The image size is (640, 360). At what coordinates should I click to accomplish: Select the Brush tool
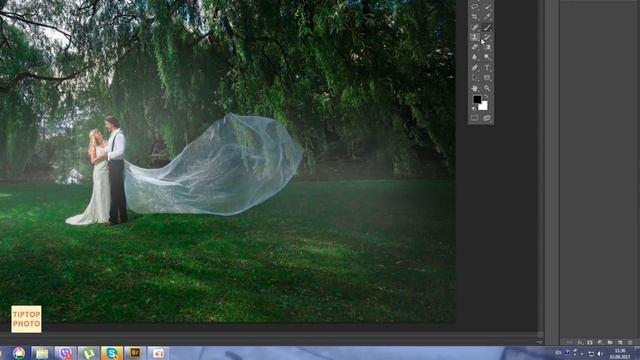point(487,27)
